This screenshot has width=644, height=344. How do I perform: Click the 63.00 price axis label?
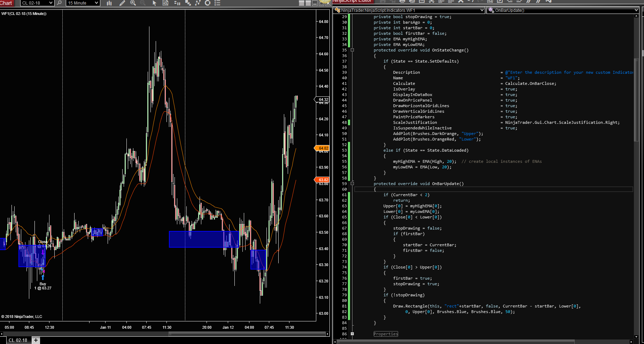click(324, 313)
